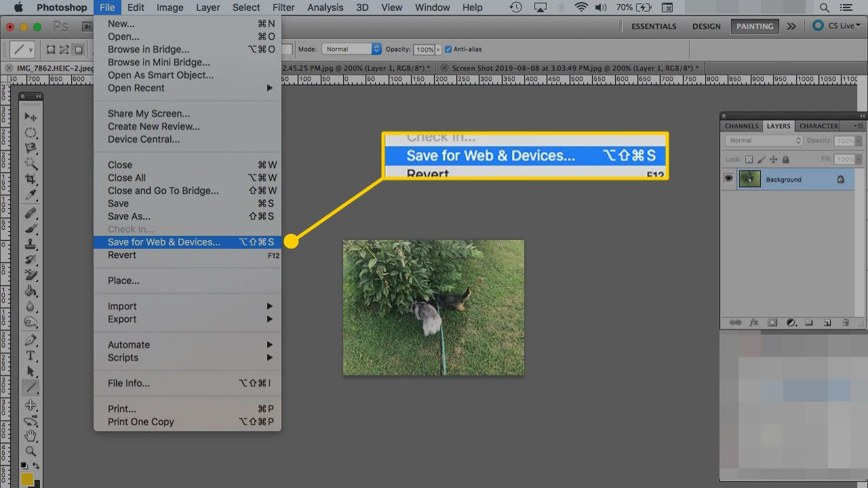Swap foreground and background colors
Viewport: 868px width, 488px height.
pos(36,467)
